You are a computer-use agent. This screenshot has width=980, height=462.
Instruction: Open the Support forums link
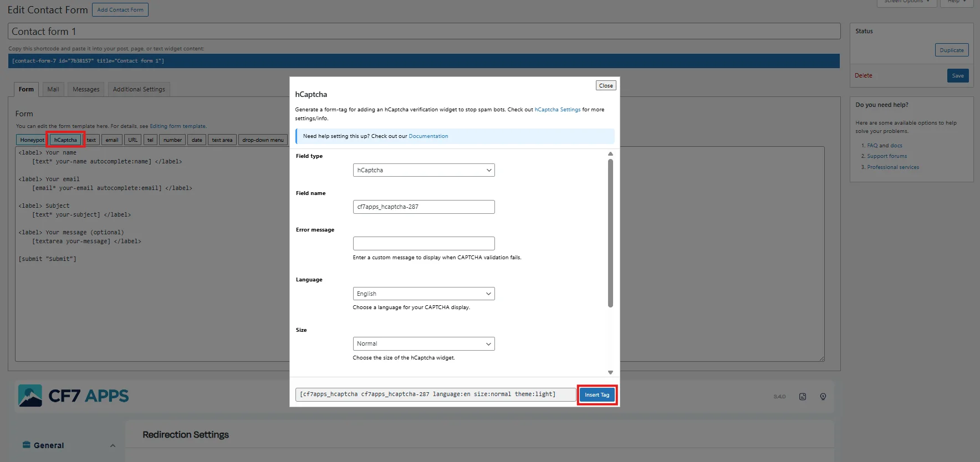(887, 156)
